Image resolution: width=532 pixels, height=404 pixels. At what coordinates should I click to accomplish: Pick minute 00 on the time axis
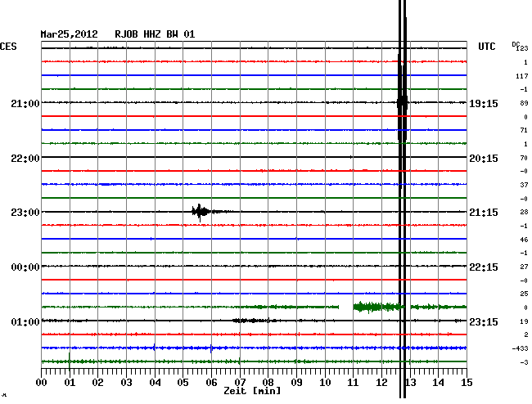coord(42,383)
